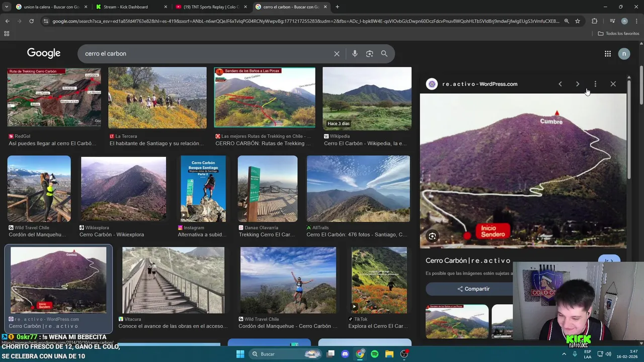
Task: Open Discord from the taskbar
Action: tap(345, 354)
